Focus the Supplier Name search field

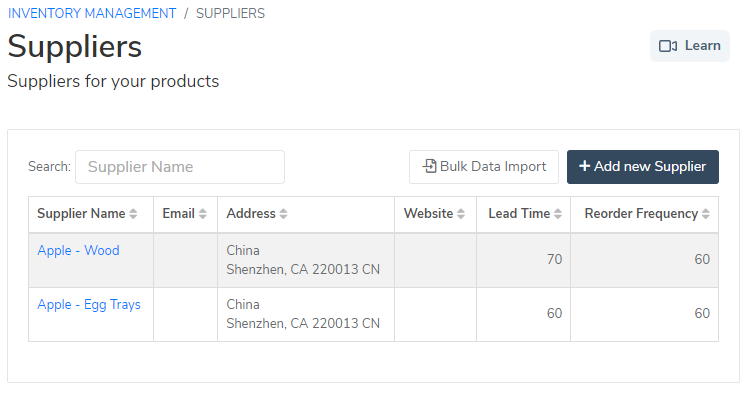coord(180,167)
